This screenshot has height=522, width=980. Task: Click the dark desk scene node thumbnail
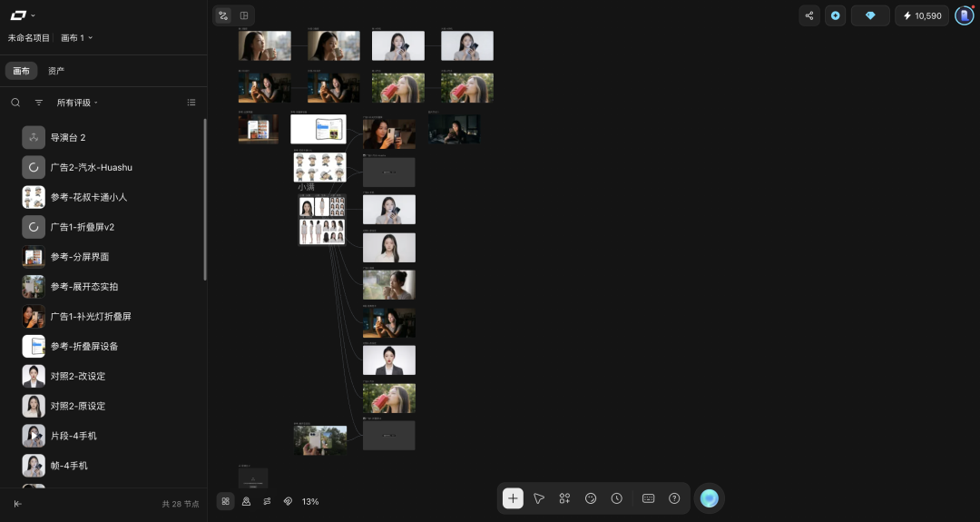454,130
